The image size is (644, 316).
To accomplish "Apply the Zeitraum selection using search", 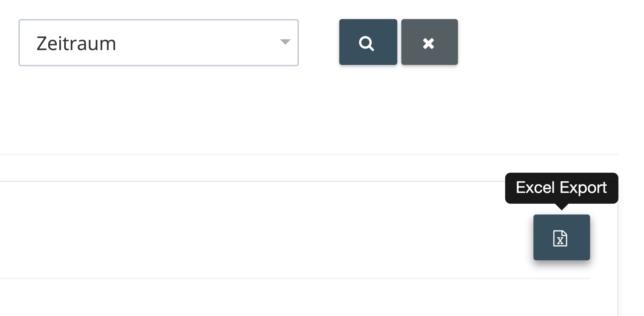I will coord(368,42).
